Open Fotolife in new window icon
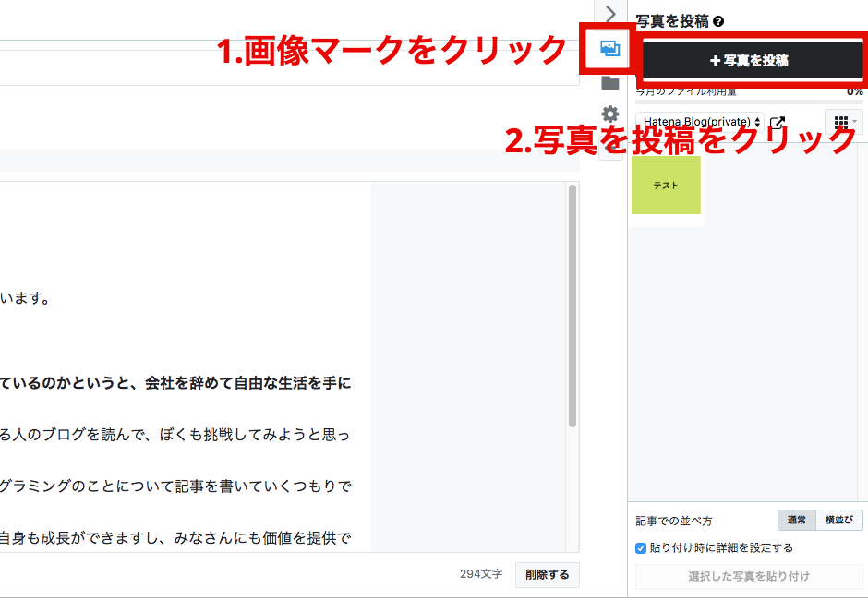 778,123
